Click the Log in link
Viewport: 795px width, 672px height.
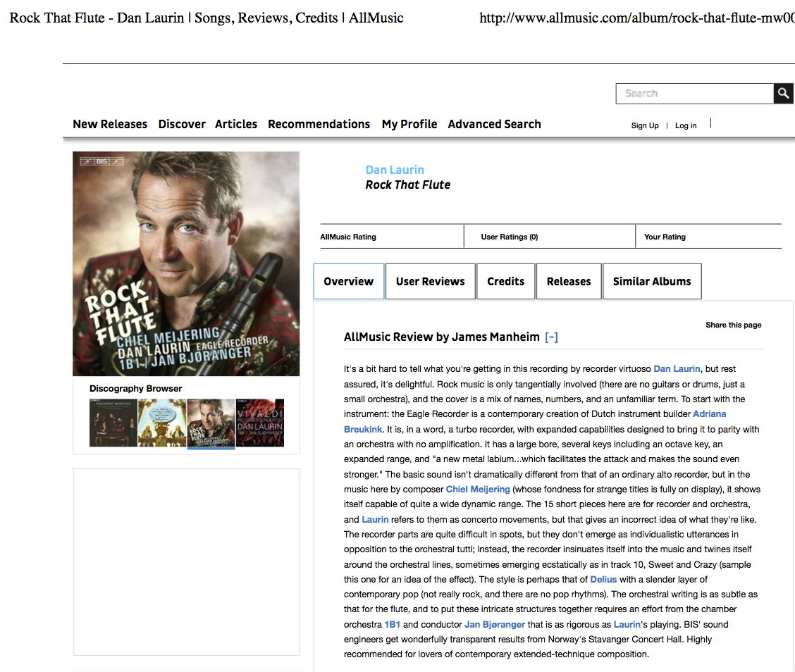coord(686,125)
